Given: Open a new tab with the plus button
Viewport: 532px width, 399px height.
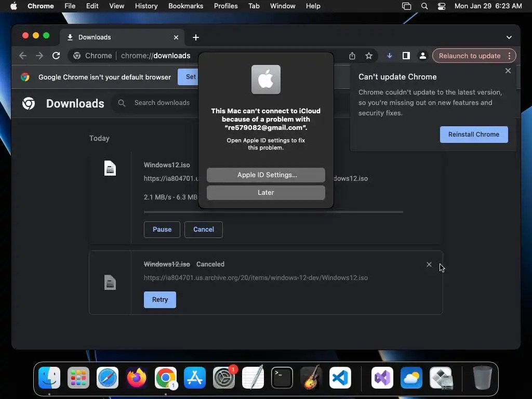Looking at the screenshot, I should (196, 37).
